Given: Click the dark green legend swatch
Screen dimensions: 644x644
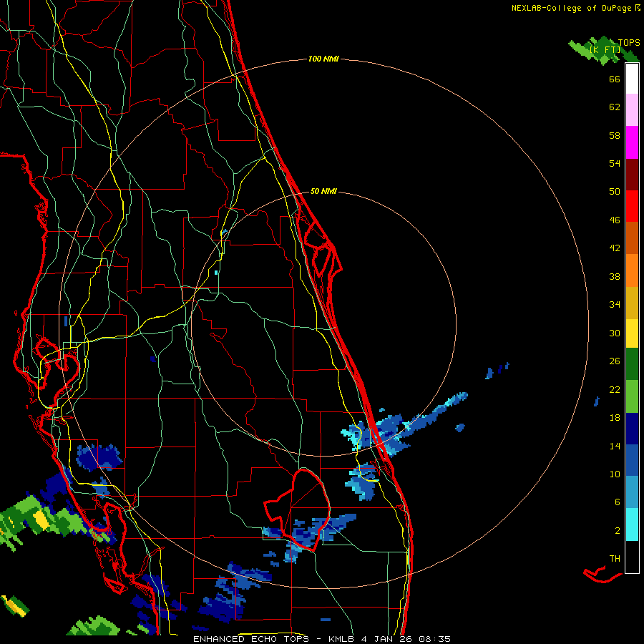Looking at the screenshot, I should 632,364.
